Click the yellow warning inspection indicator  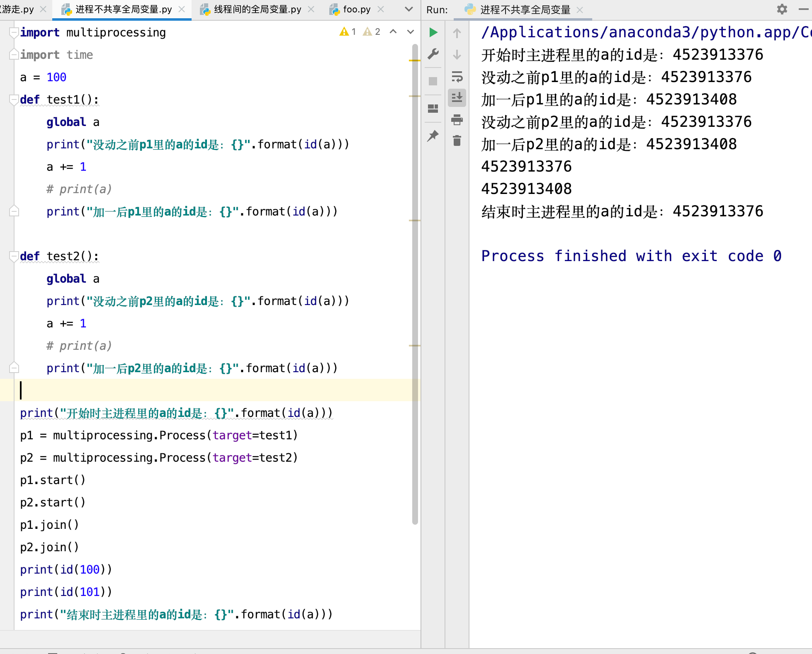pos(345,31)
